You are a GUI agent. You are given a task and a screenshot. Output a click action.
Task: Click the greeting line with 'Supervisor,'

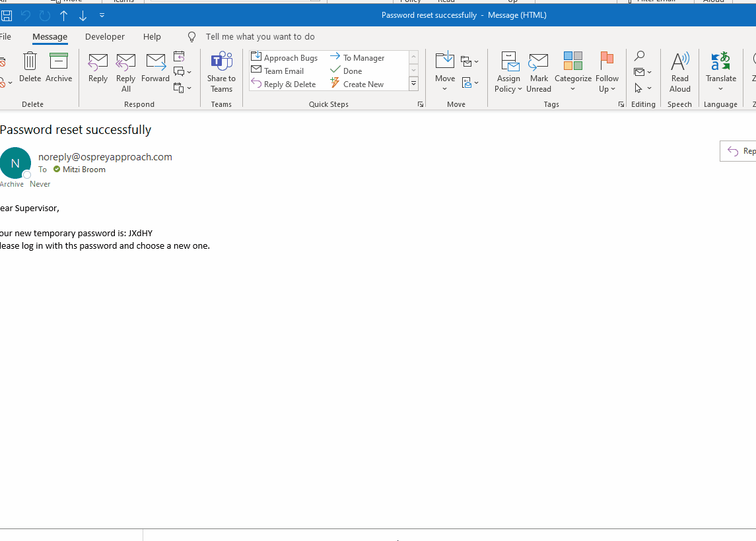30,208
